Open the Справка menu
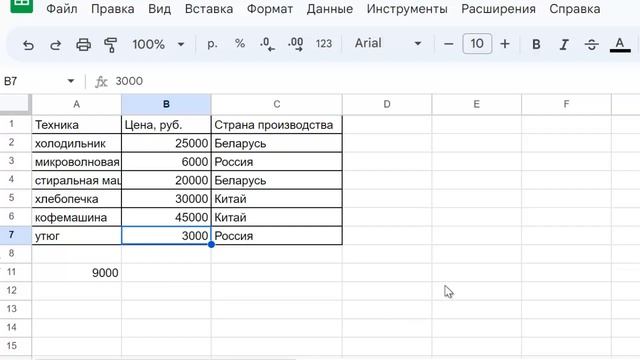 coord(575,9)
